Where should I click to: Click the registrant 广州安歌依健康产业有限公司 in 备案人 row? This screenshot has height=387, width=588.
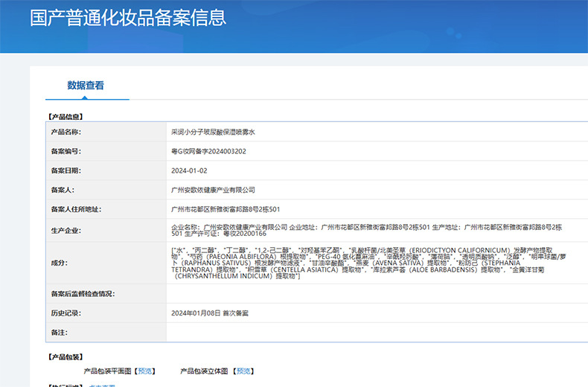click(213, 190)
